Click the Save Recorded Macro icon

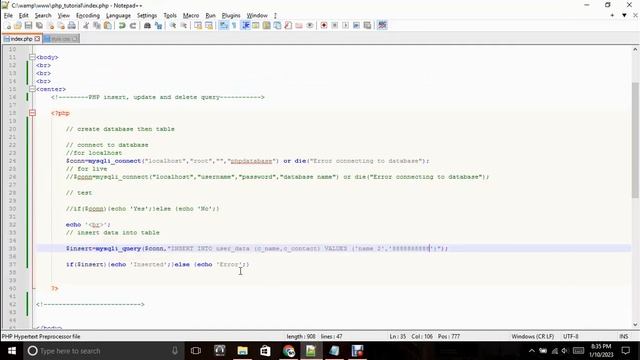(367, 26)
